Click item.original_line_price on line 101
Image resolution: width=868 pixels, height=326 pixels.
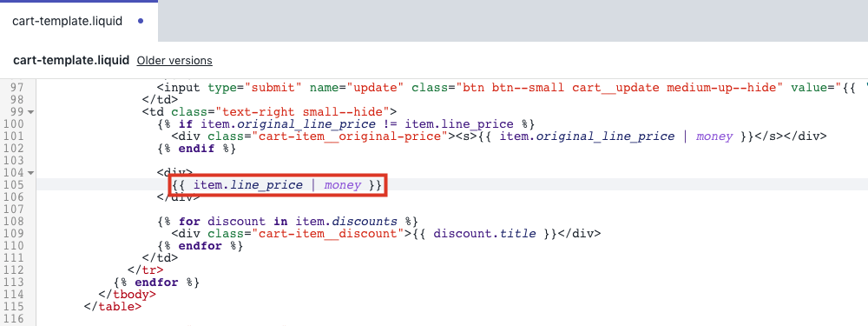click(x=587, y=136)
